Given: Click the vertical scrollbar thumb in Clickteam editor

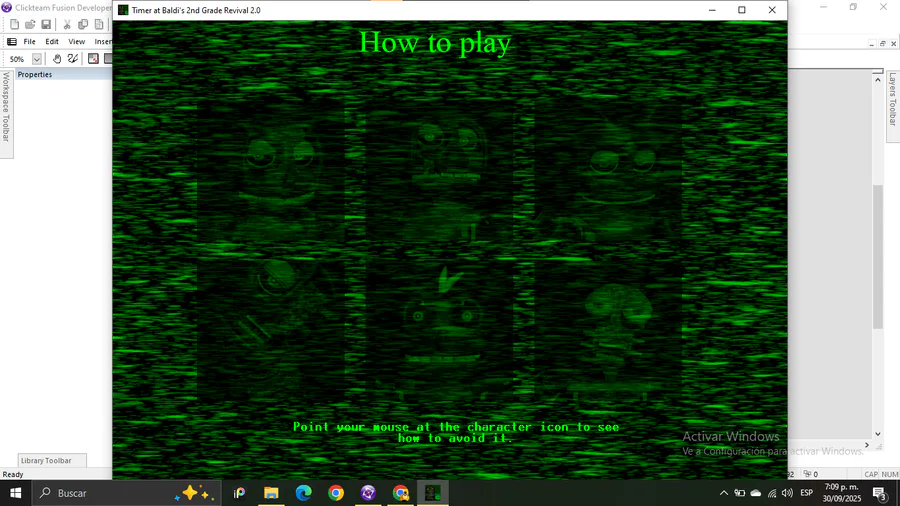Looking at the screenshot, I should (878, 257).
